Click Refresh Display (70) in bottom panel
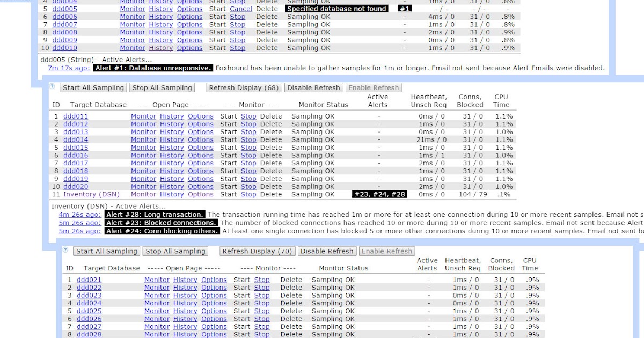644x338 pixels. coord(257,251)
